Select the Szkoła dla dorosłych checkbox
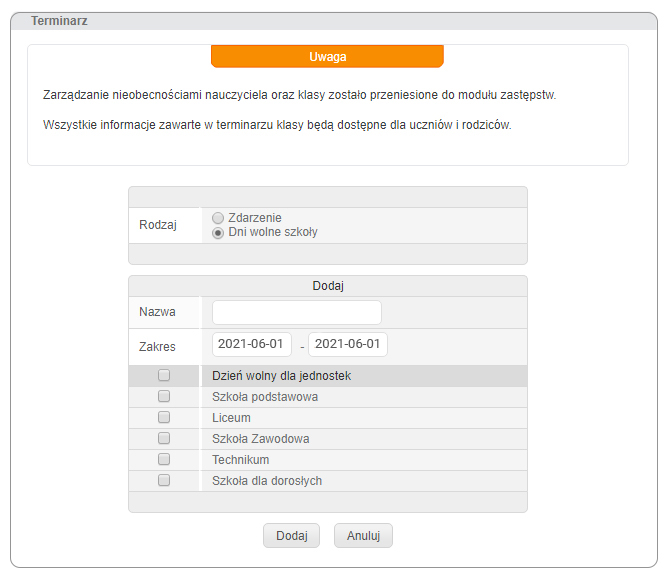Image resolution: width=672 pixels, height=586 pixels. [164, 481]
